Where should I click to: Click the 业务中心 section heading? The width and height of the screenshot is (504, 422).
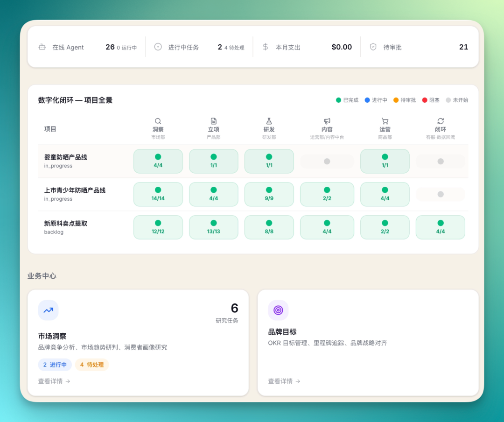tap(42, 276)
